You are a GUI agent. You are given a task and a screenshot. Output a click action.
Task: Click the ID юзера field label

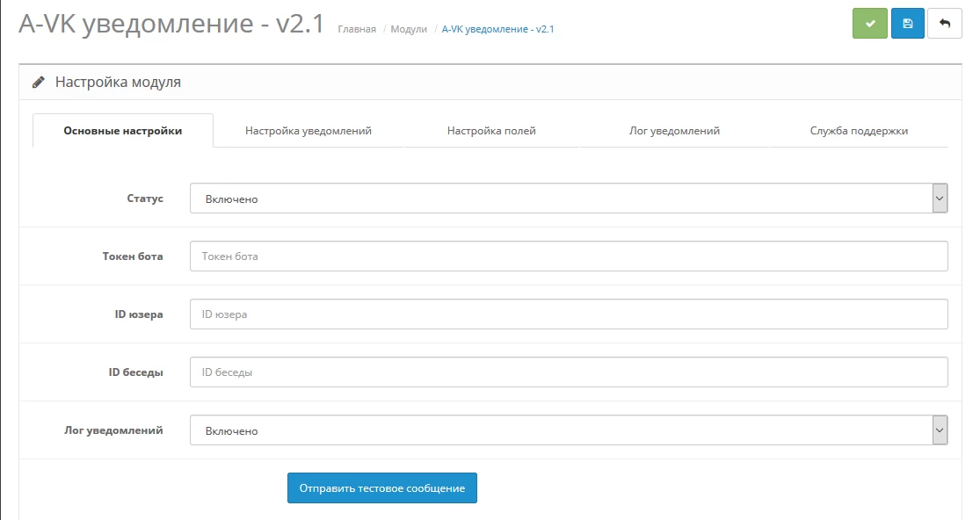click(139, 314)
